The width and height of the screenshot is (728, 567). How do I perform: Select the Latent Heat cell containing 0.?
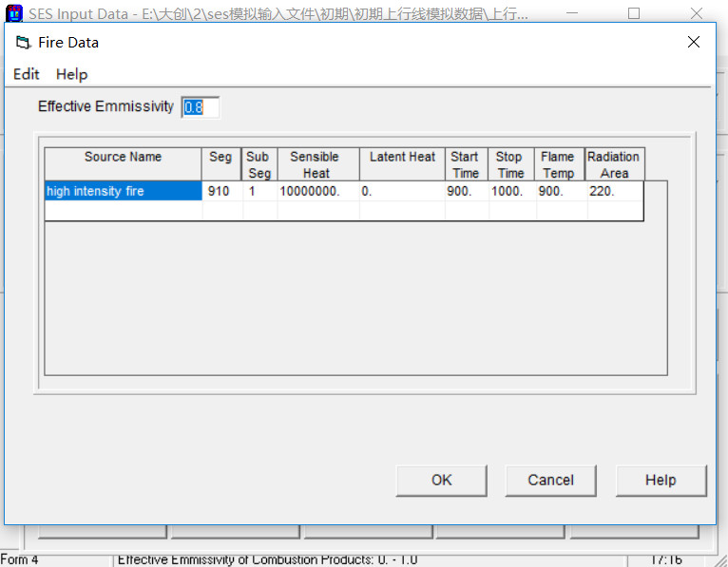pyautogui.click(x=402, y=191)
